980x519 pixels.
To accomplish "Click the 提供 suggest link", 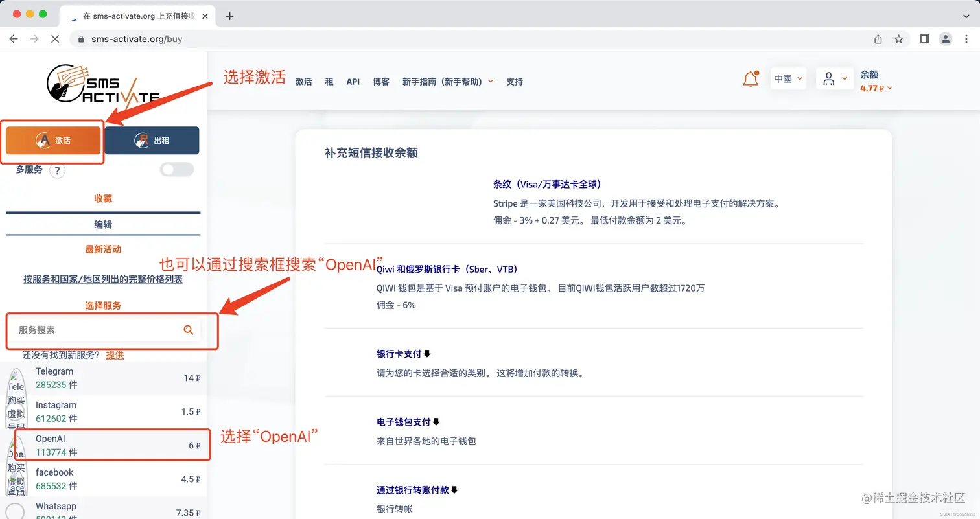I will 115,354.
